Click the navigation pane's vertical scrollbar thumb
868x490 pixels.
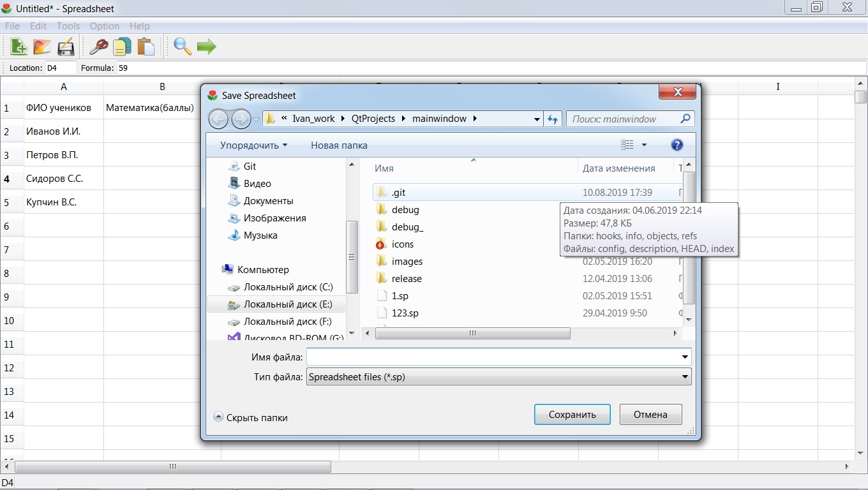[x=352, y=257]
